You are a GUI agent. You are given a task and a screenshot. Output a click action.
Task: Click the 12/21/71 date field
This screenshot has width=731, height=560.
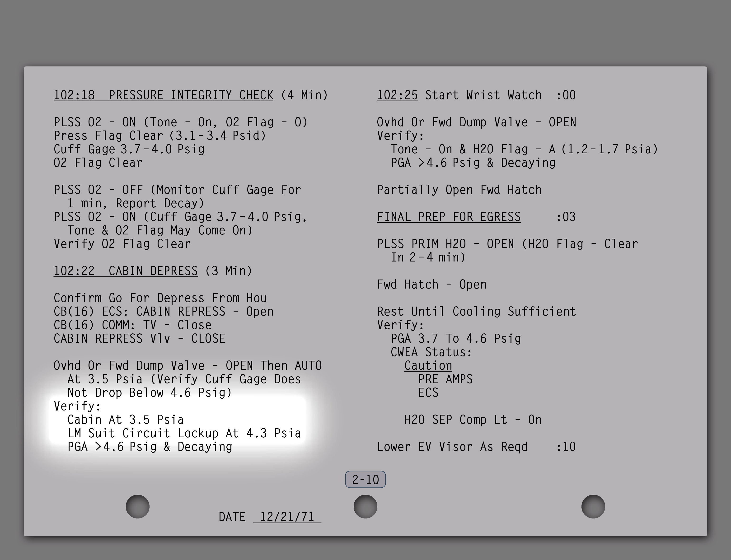(x=287, y=517)
